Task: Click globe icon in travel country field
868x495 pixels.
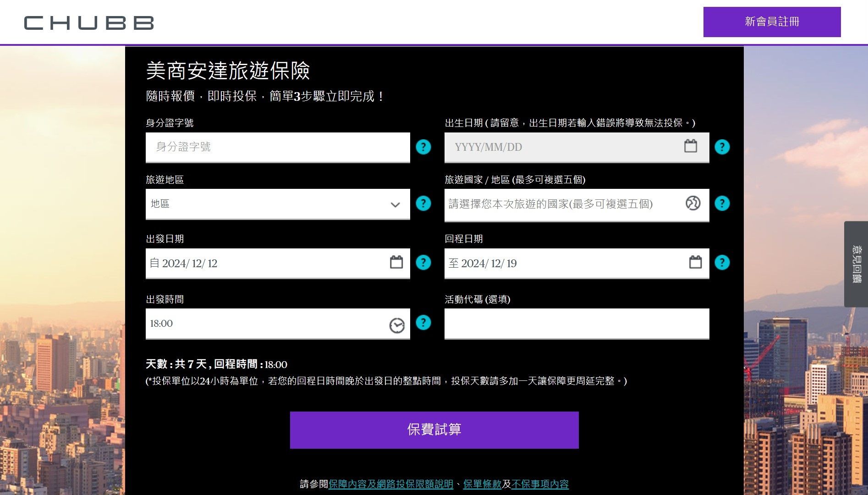Action: pos(693,203)
